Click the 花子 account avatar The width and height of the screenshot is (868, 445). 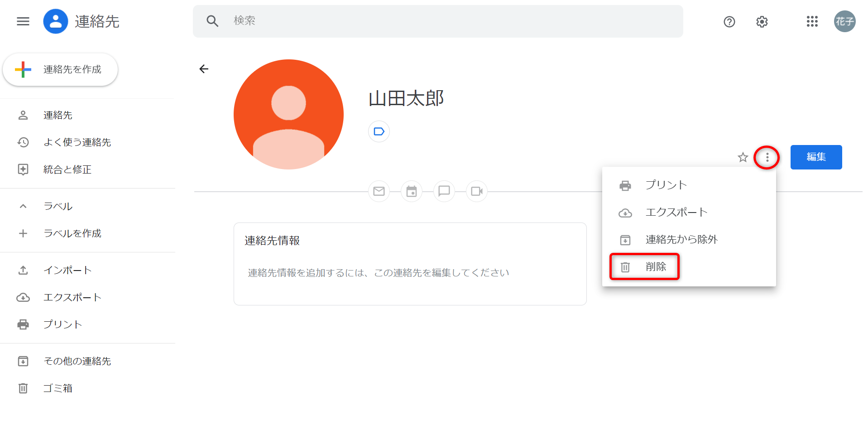[845, 21]
